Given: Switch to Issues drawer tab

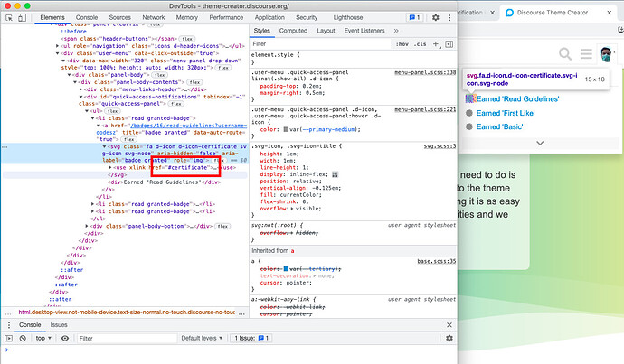Looking at the screenshot, I should 59,325.
